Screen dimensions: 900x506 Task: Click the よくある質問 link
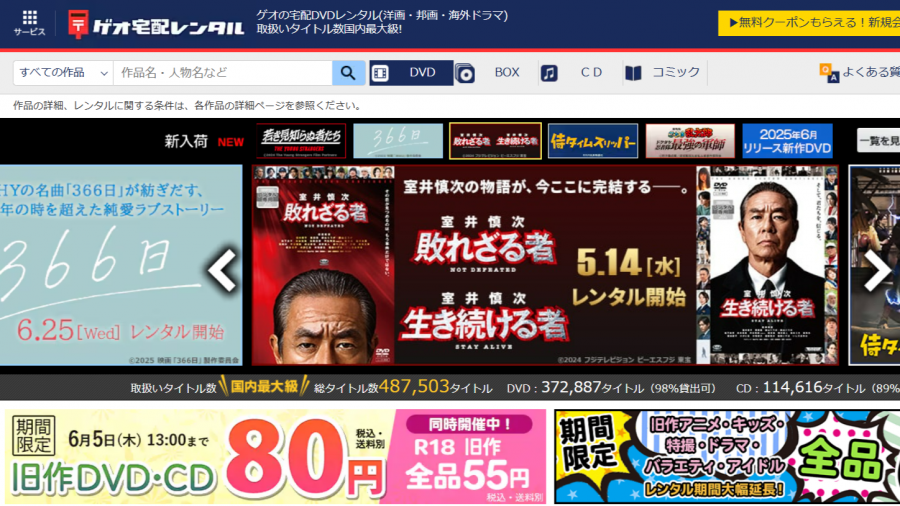tap(870, 72)
